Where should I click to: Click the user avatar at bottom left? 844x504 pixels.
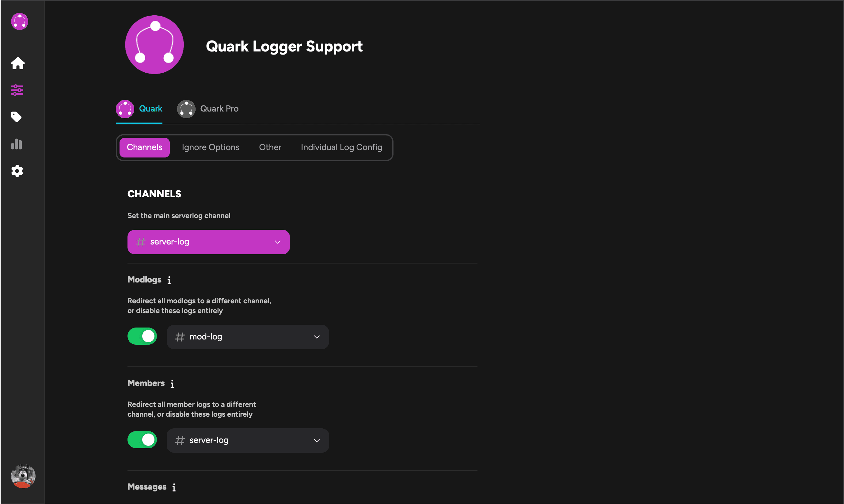coord(23,476)
